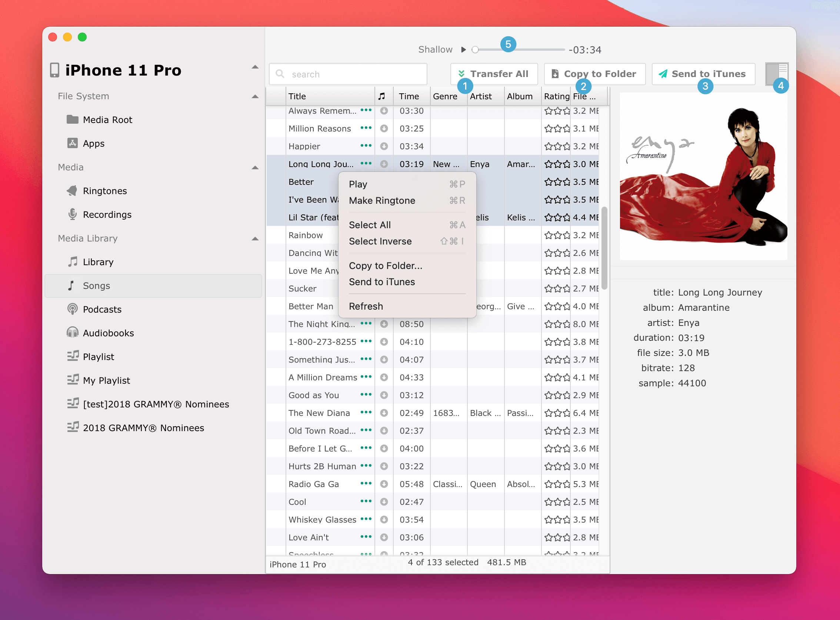Sort by the Genre column header
840x620 pixels.
pyautogui.click(x=449, y=96)
